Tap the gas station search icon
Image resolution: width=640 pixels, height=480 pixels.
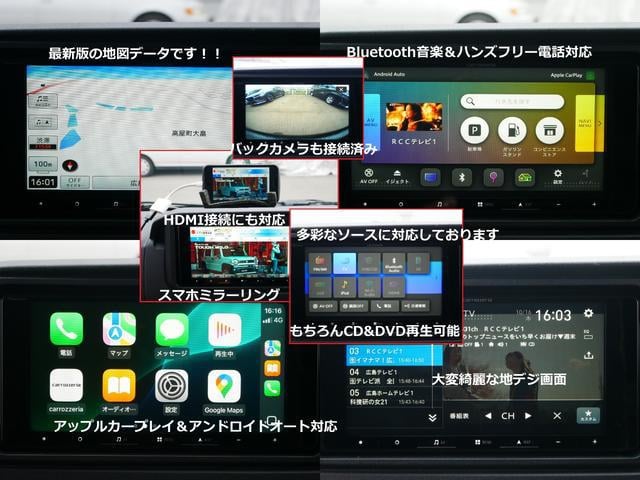[511, 131]
